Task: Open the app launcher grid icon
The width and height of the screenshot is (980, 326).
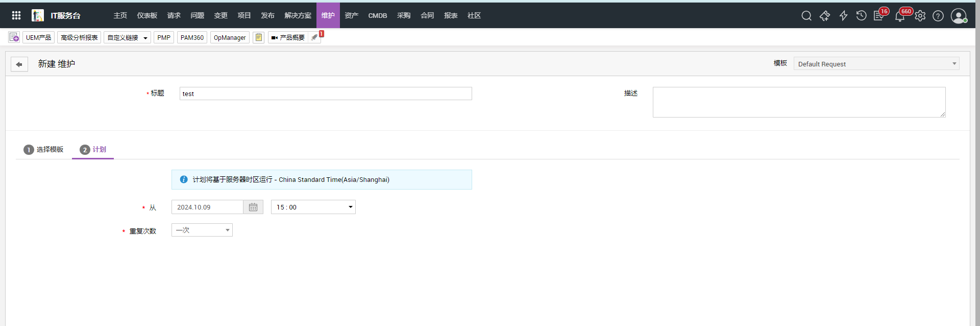Action: tap(16, 15)
